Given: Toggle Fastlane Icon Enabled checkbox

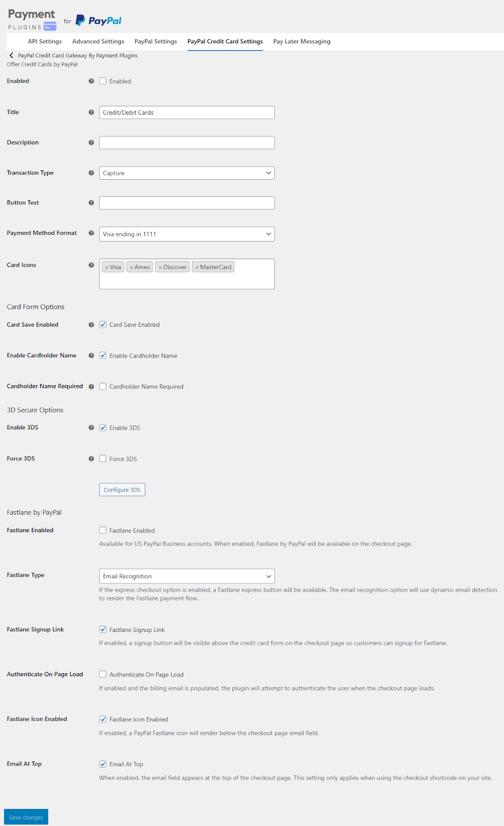Looking at the screenshot, I should coord(103,719).
